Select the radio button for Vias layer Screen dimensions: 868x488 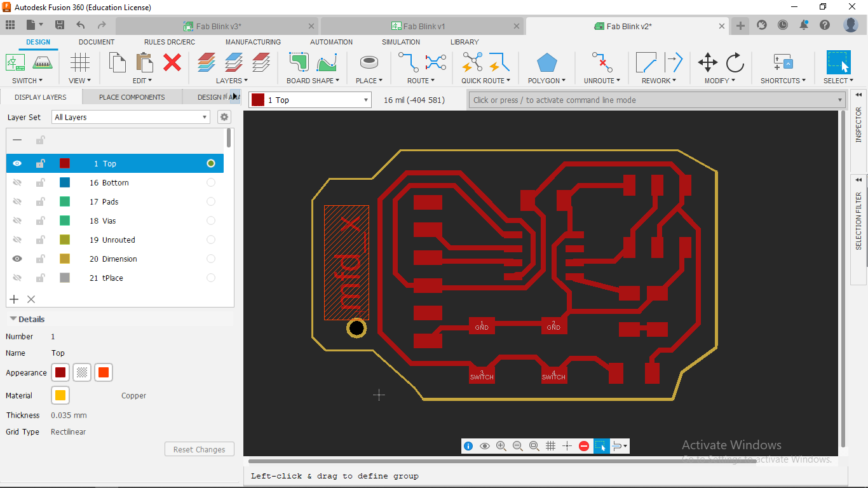pos(211,220)
